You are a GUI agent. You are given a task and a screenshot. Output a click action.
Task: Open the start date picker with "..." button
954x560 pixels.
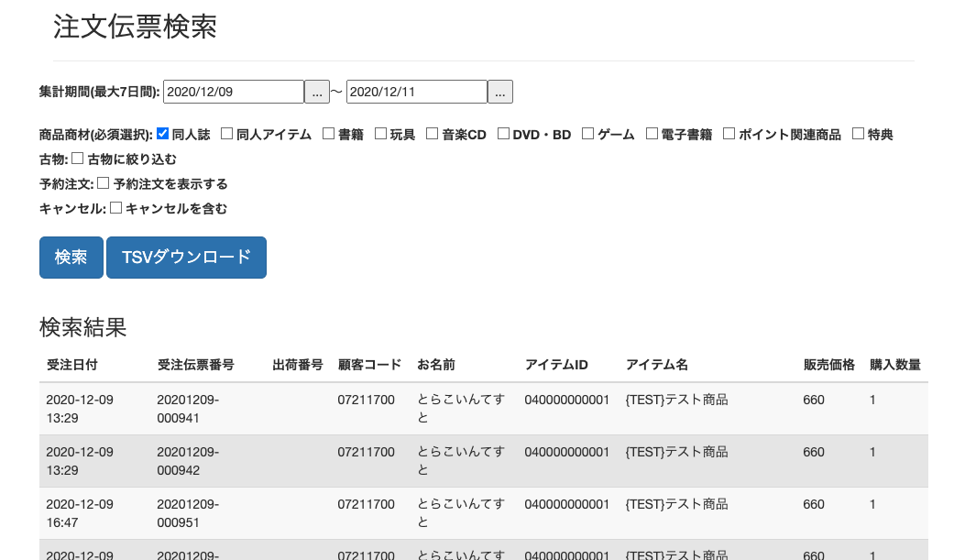[x=316, y=92]
